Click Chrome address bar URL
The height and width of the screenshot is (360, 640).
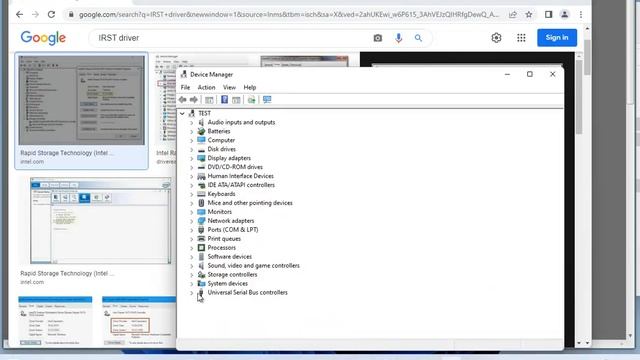[x=289, y=15]
